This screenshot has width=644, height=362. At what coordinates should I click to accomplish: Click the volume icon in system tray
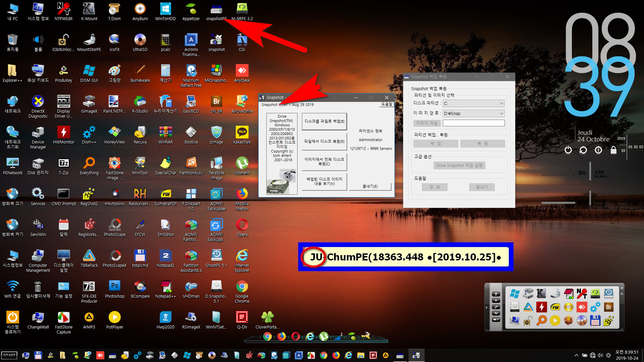pyautogui.click(x=600, y=355)
